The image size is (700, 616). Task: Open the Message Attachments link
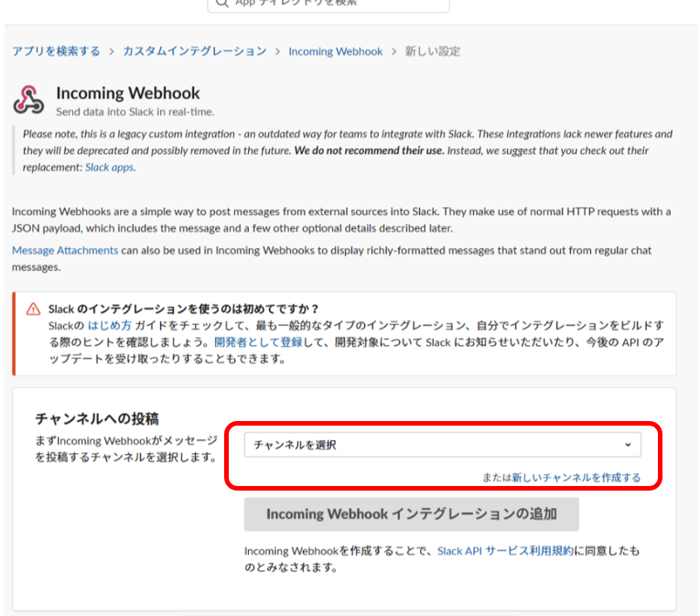tap(65, 250)
